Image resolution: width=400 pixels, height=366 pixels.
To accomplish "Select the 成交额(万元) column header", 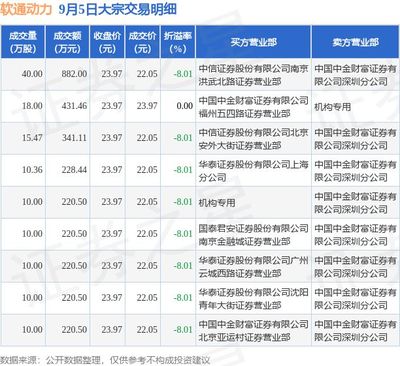I will point(68,42).
